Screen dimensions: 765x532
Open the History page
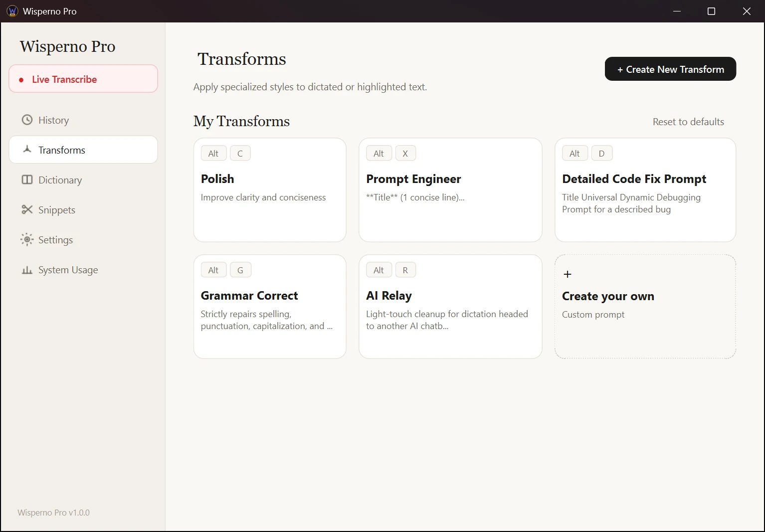(x=83, y=120)
